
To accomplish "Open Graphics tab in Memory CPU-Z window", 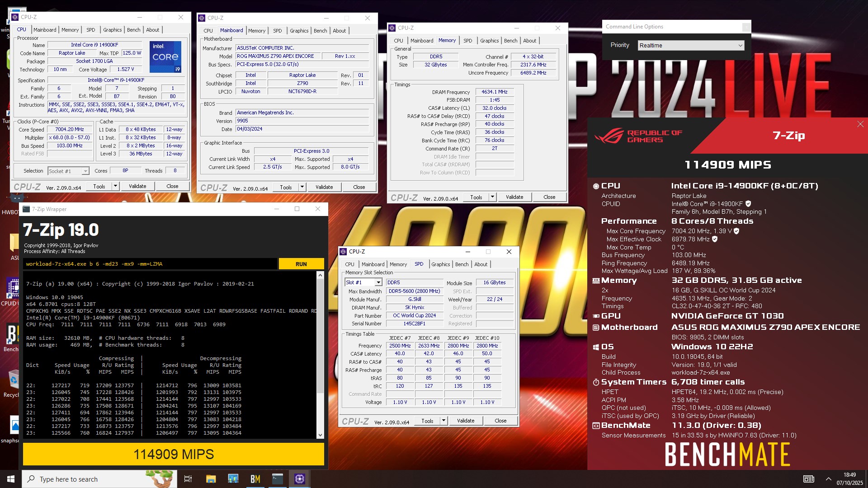I will coord(490,41).
